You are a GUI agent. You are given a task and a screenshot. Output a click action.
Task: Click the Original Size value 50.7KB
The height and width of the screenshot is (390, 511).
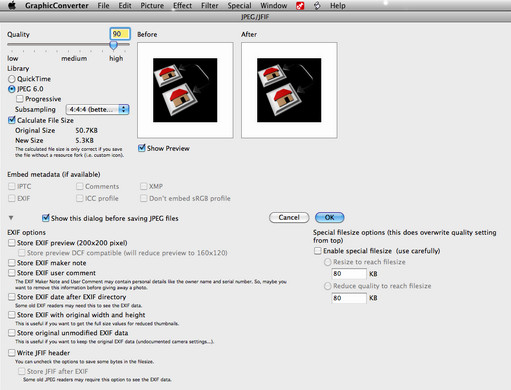[x=86, y=130]
